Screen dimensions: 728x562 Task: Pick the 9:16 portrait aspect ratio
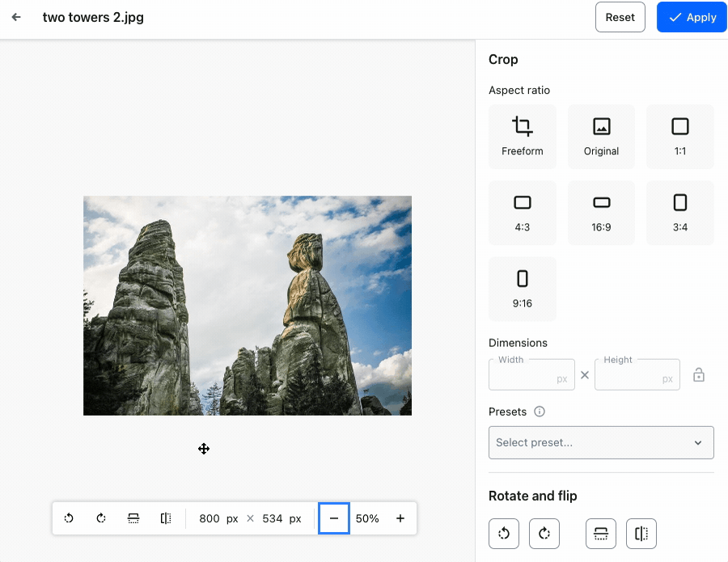[523, 289]
